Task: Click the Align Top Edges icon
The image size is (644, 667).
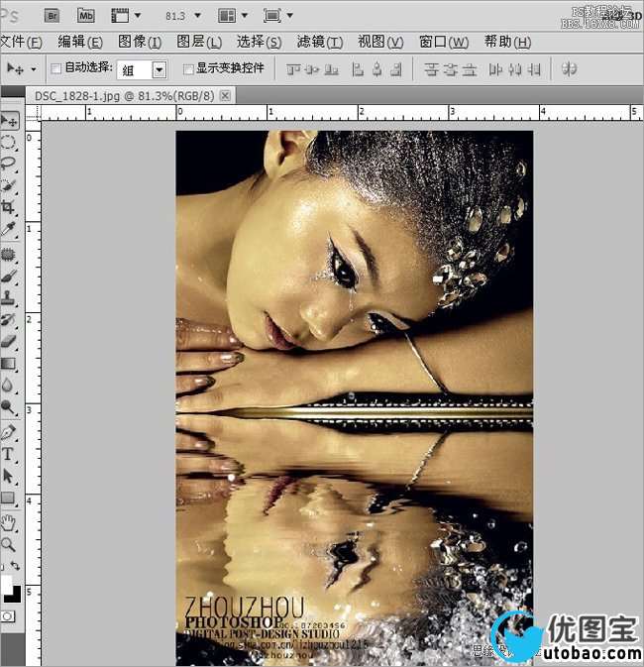Action: pyautogui.click(x=292, y=69)
